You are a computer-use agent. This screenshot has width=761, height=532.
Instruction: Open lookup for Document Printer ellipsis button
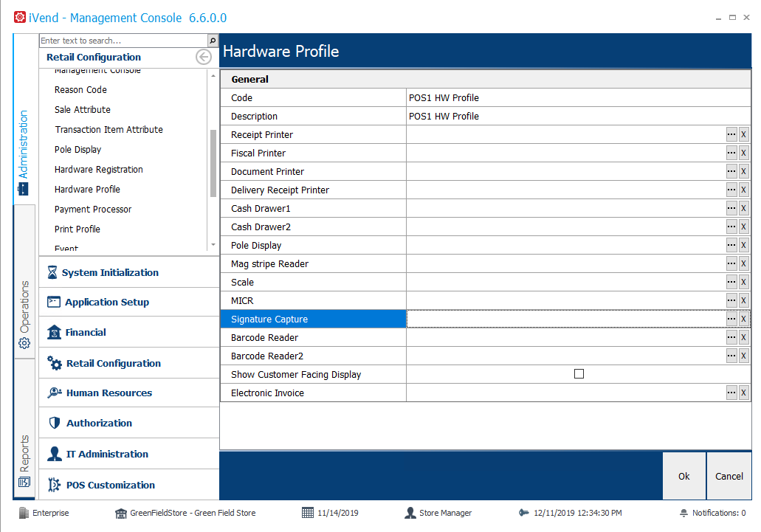731,172
